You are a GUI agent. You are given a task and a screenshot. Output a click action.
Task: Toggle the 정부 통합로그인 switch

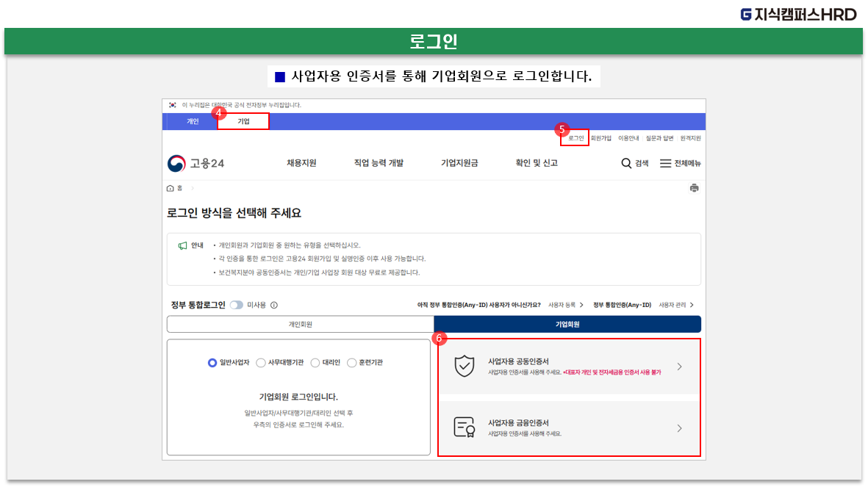pyautogui.click(x=236, y=305)
